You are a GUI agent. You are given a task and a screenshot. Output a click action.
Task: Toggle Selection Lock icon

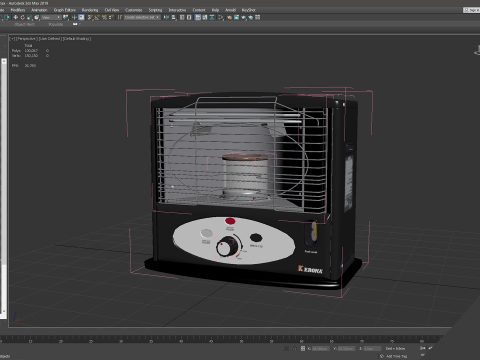[295, 349]
